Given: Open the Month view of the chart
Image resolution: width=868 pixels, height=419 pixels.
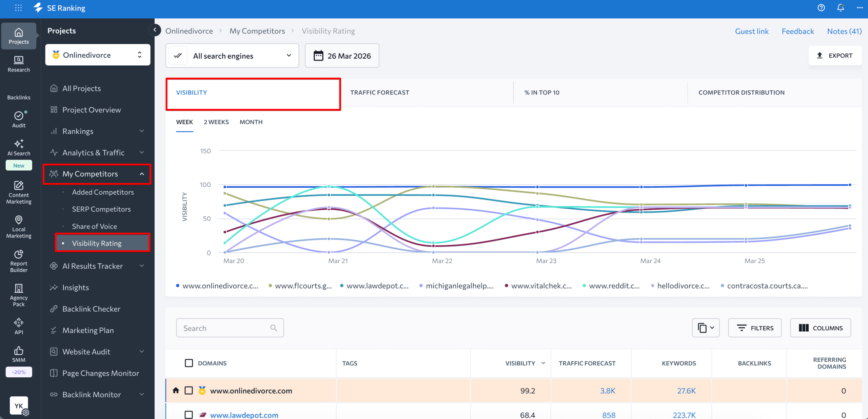Looking at the screenshot, I should (251, 122).
